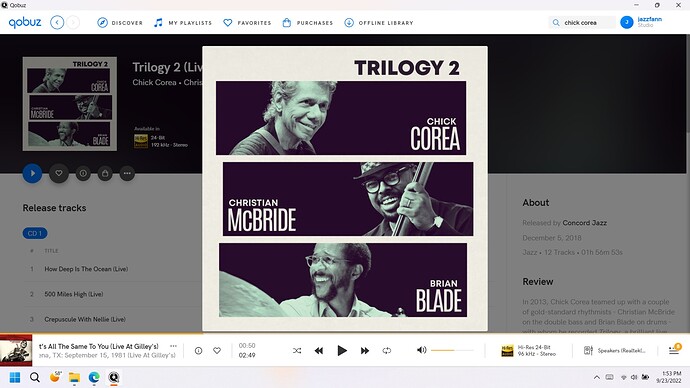
Task: Click the Chick Corea artist link
Action: (x=154, y=82)
